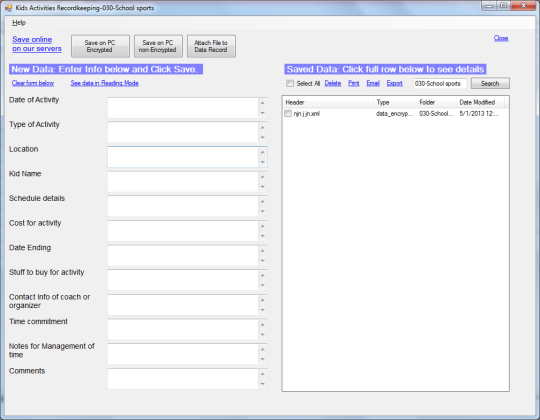
Task: Click scroll down arrow of Location field
Action: point(263,162)
